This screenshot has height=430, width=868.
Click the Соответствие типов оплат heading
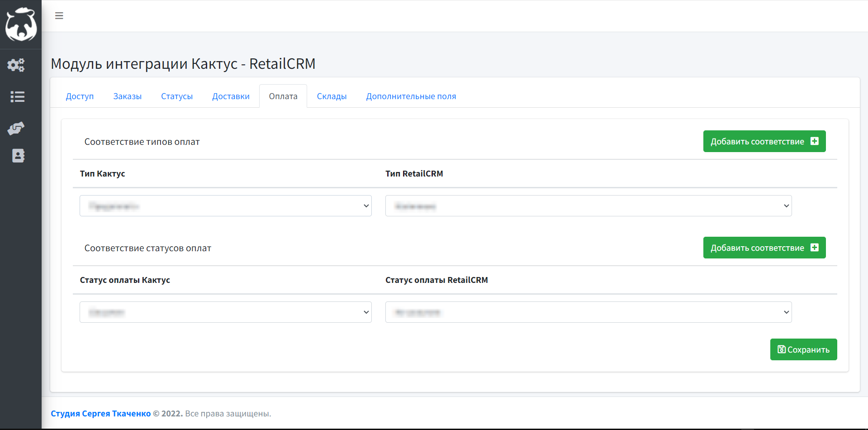[142, 142]
